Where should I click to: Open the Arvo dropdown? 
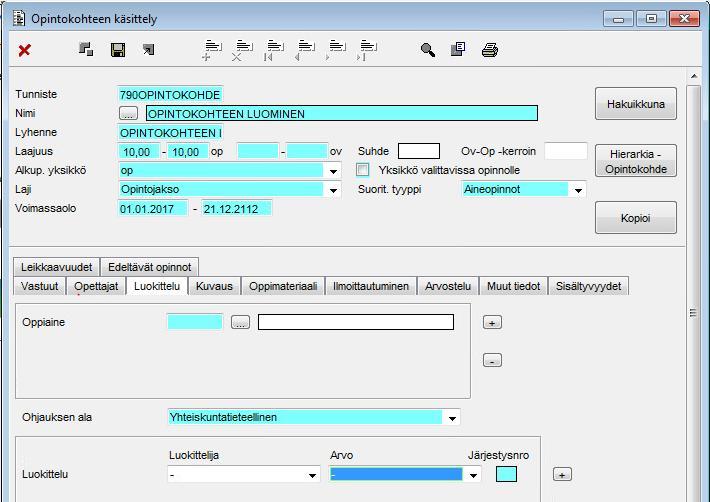coord(473,474)
